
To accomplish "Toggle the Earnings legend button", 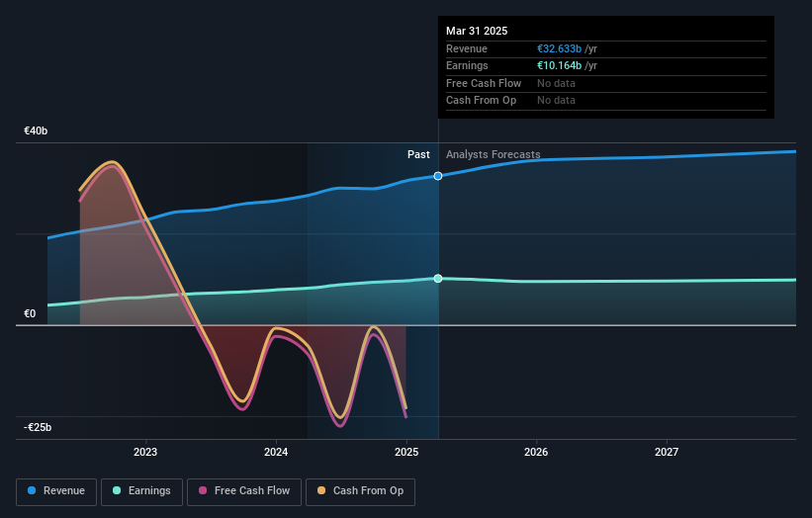I will [141, 491].
